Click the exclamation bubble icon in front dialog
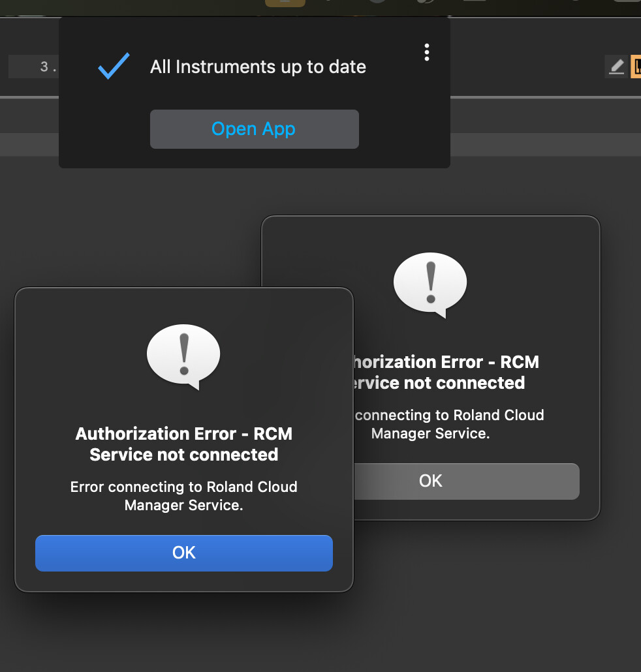The image size is (641, 672). pyautogui.click(x=183, y=356)
